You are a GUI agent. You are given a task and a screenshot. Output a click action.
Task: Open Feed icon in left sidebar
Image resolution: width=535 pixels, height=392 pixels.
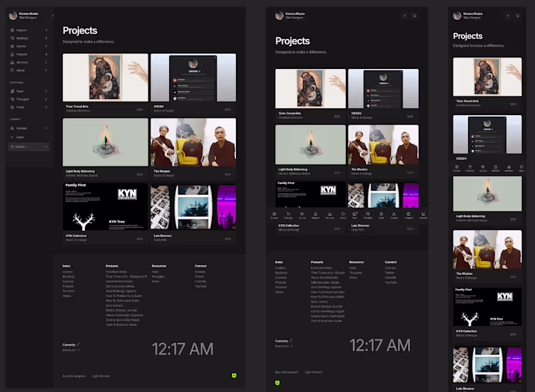tap(12, 91)
